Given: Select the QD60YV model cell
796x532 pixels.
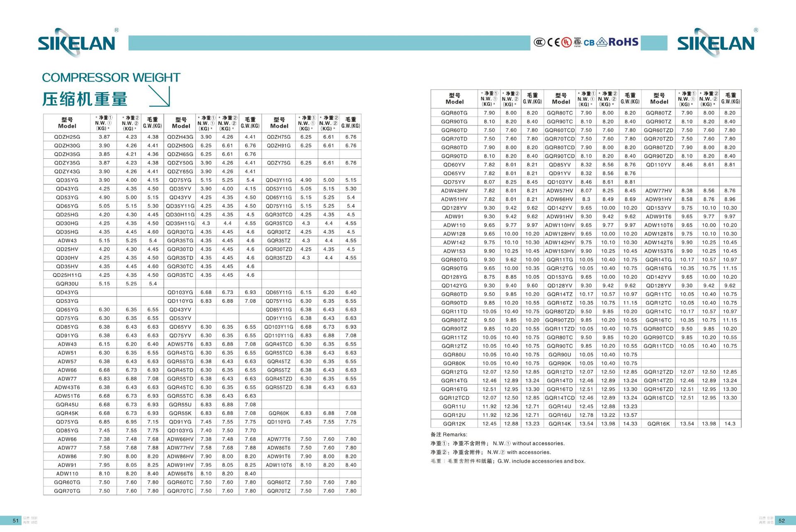Looking at the screenshot, I should (454, 165).
